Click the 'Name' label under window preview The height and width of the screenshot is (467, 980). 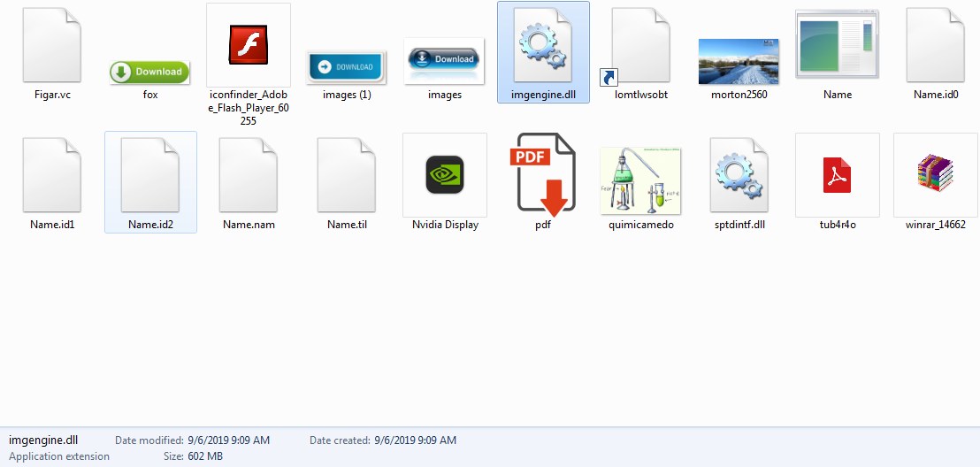[x=838, y=95]
